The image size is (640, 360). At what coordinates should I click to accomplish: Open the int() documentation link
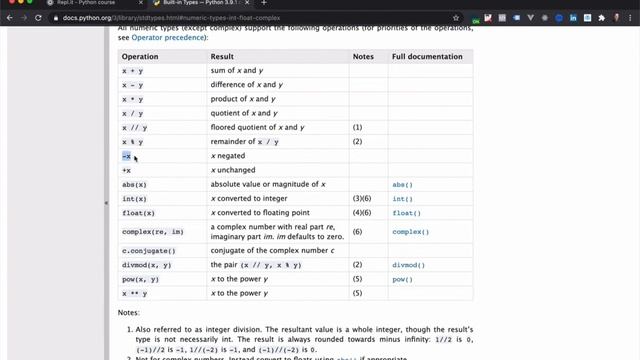click(x=402, y=199)
